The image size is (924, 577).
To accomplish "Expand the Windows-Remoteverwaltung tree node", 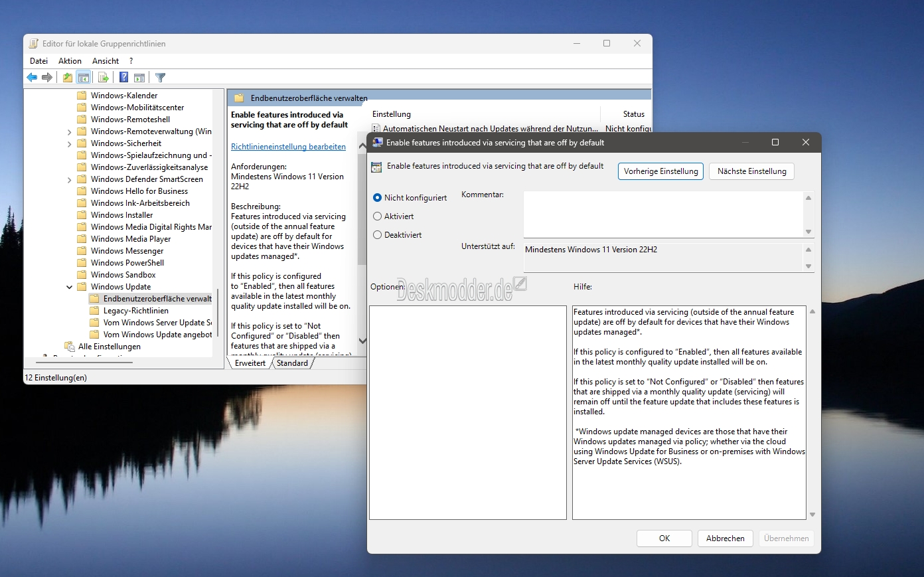I will (70, 131).
